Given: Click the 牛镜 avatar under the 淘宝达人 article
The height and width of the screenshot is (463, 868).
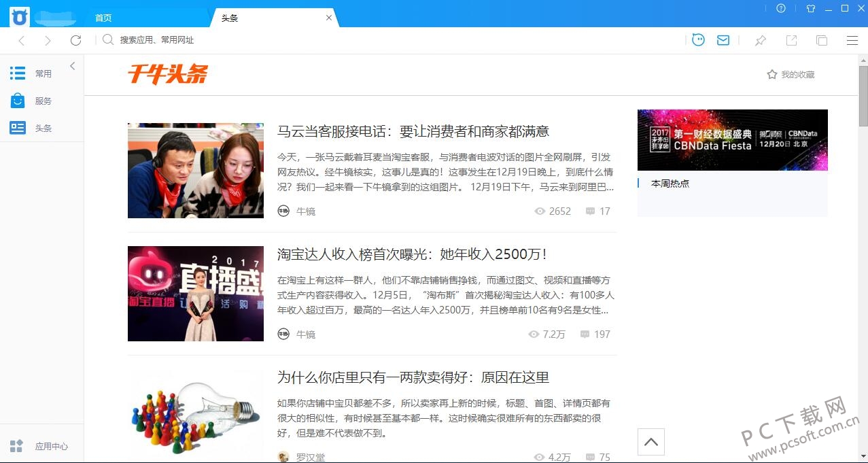Looking at the screenshot, I should coord(283,334).
